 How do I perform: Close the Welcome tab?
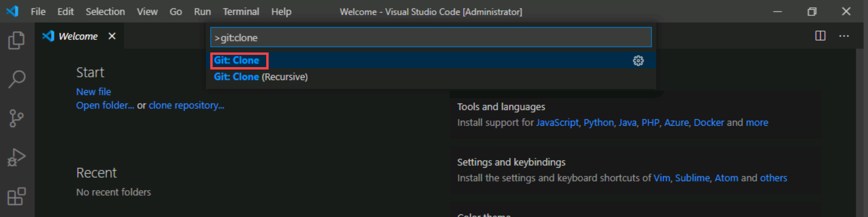pos(112,36)
